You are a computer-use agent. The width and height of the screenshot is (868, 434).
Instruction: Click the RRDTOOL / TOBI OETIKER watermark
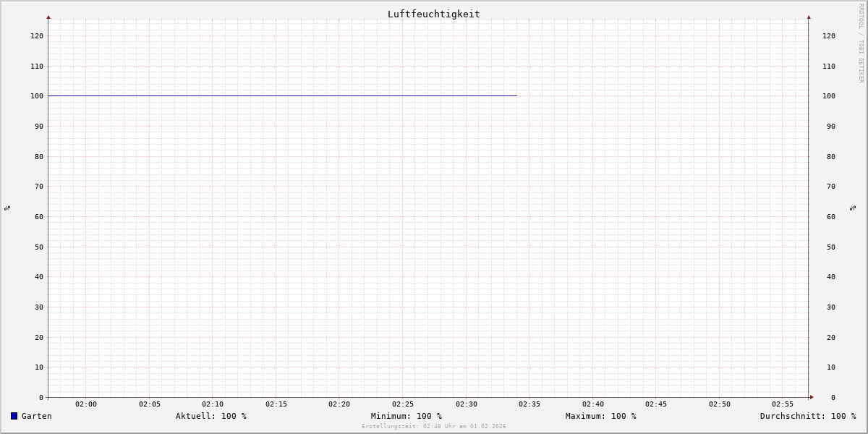[x=861, y=43]
